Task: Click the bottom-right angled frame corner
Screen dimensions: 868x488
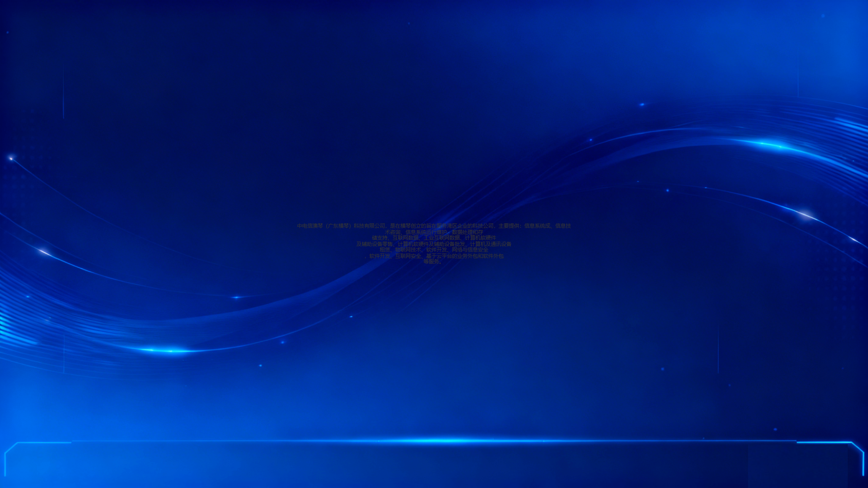Action: pyautogui.click(x=858, y=447)
